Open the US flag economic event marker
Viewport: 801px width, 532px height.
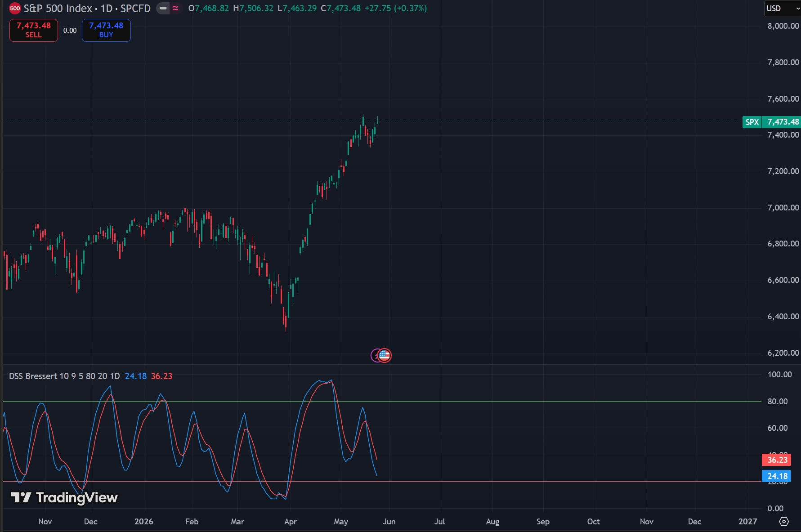[385, 355]
